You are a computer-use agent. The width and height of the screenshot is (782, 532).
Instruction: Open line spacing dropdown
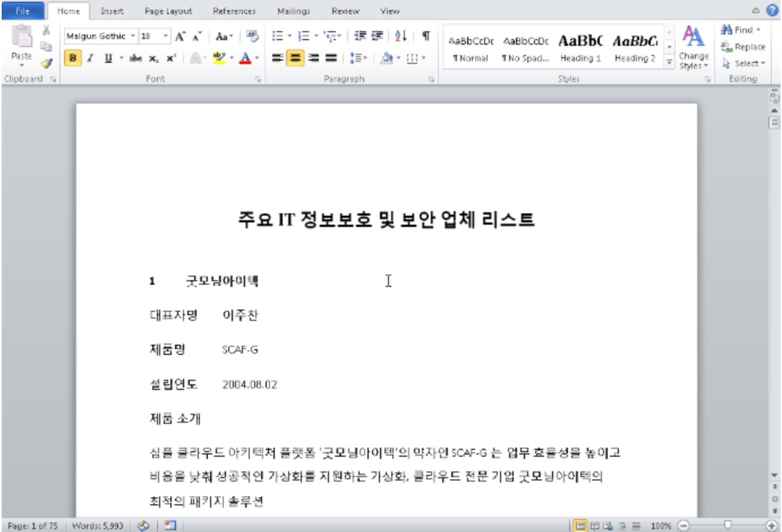coord(358,58)
